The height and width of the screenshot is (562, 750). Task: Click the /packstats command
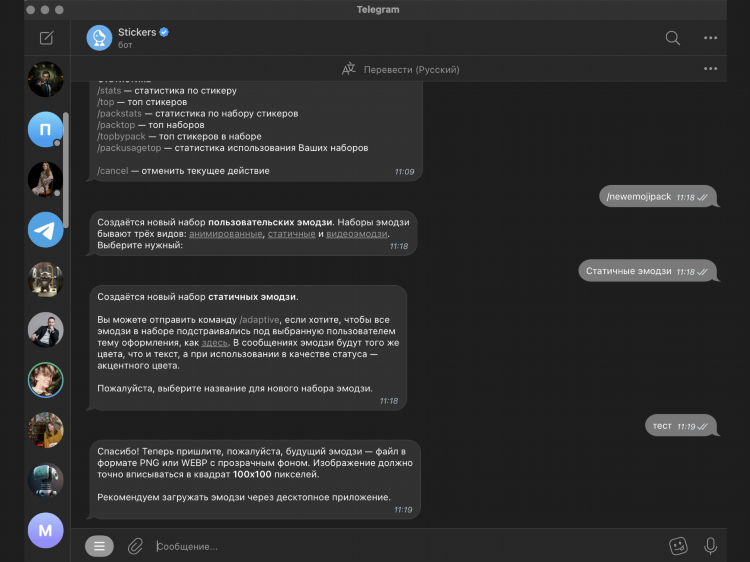(x=120, y=113)
